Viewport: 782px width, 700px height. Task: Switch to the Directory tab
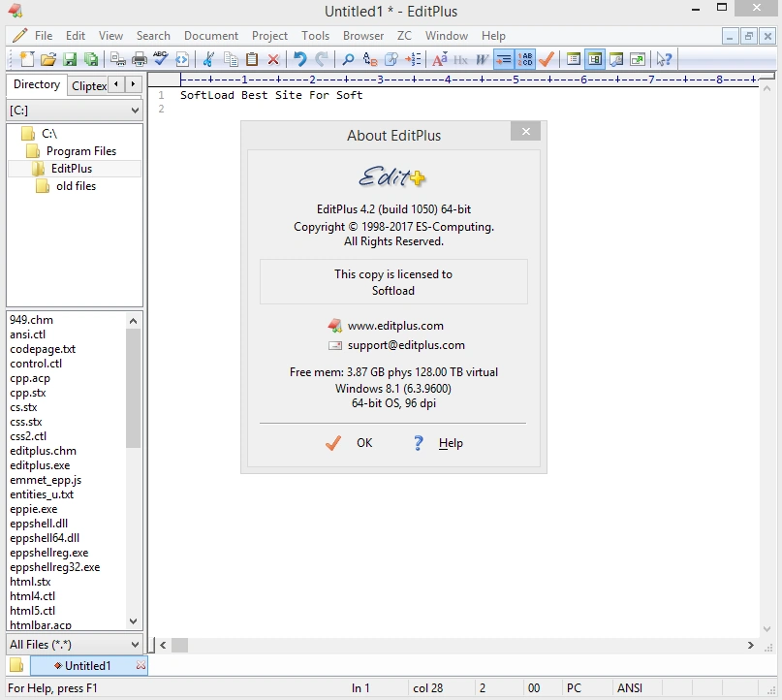click(37, 84)
